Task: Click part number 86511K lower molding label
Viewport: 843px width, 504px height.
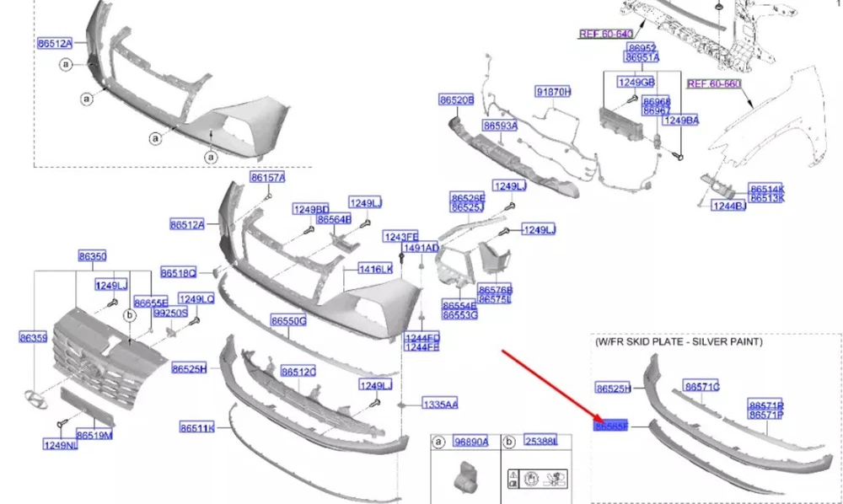Action: pyautogui.click(x=196, y=428)
